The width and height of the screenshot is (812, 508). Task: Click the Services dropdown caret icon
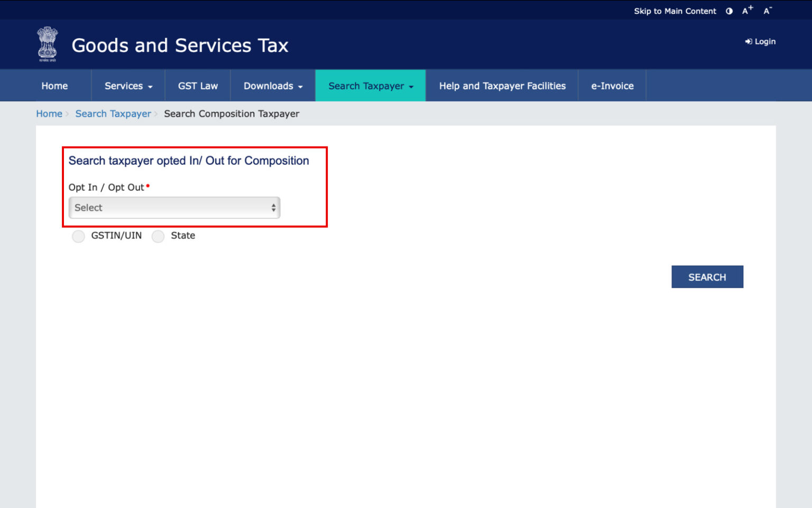[150, 86]
